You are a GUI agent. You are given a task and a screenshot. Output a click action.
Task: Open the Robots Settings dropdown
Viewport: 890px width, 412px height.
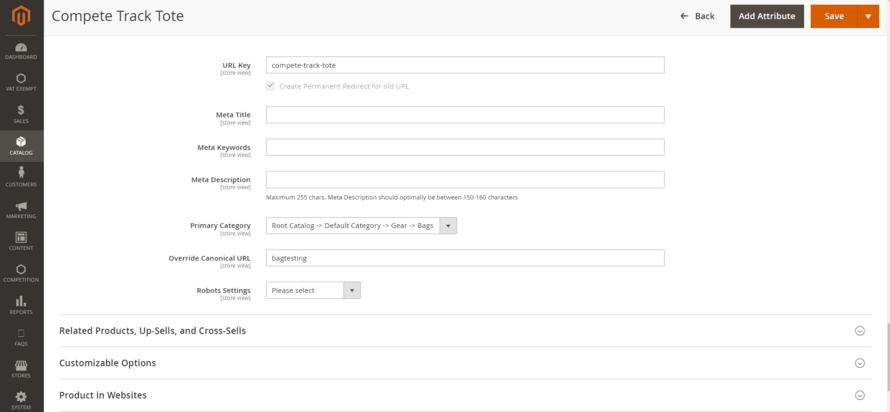pos(313,290)
